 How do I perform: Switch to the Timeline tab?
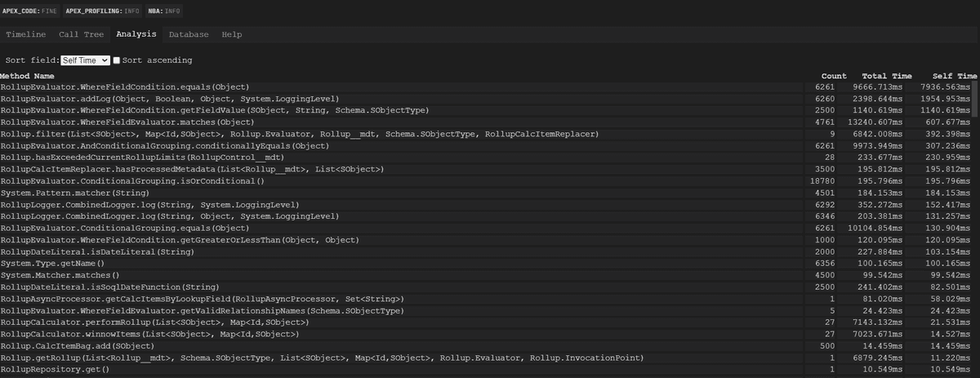pyautogui.click(x=25, y=35)
